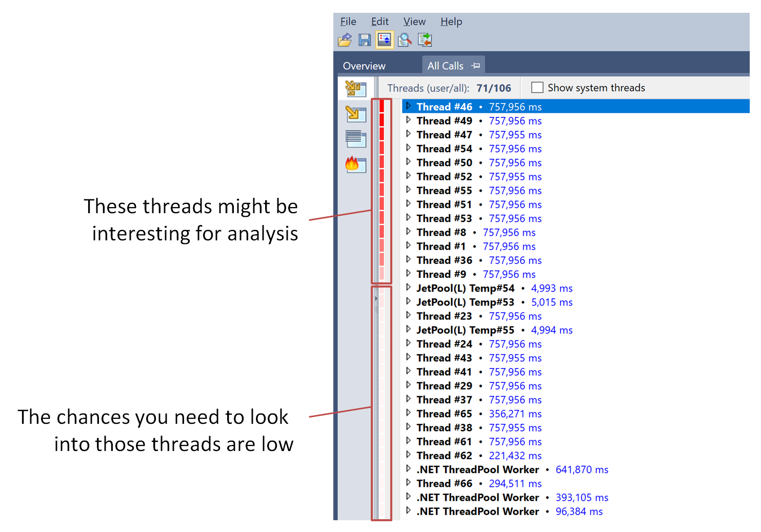Select the merged calls sidebar view
This screenshot has height=532, width=761.
point(356,88)
